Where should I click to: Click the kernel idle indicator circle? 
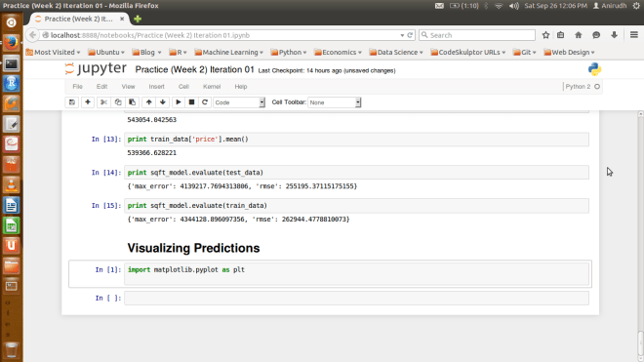(597, 87)
